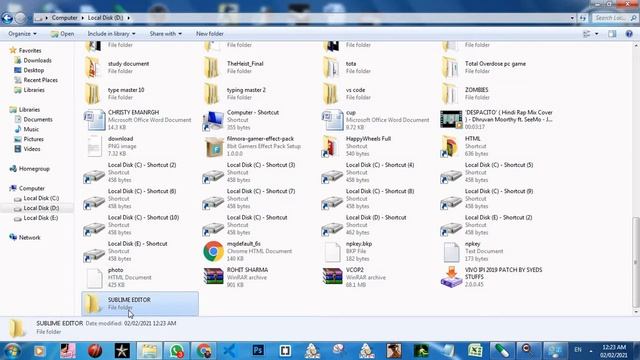The image size is (640, 360).
Task: Select the npkey.bkp file icon
Action: click(332, 251)
